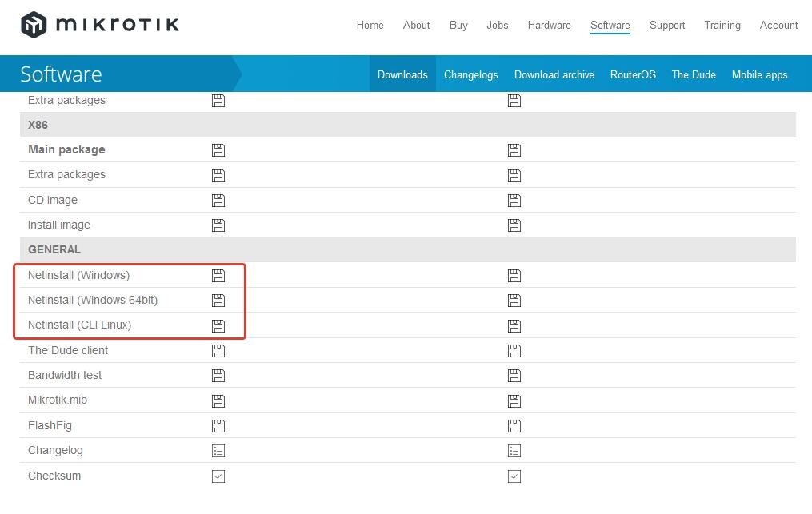This screenshot has width=812, height=514.
Task: Go to the Hardware menu item
Action: 549,25
